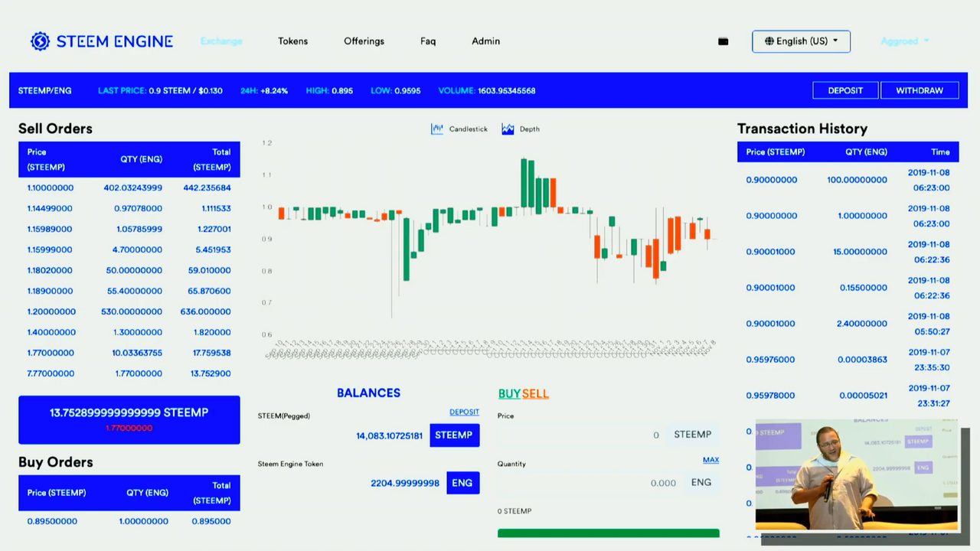The width and height of the screenshot is (980, 551).
Task: Click the 2.40000000 QTY history entry
Action: tap(861, 324)
